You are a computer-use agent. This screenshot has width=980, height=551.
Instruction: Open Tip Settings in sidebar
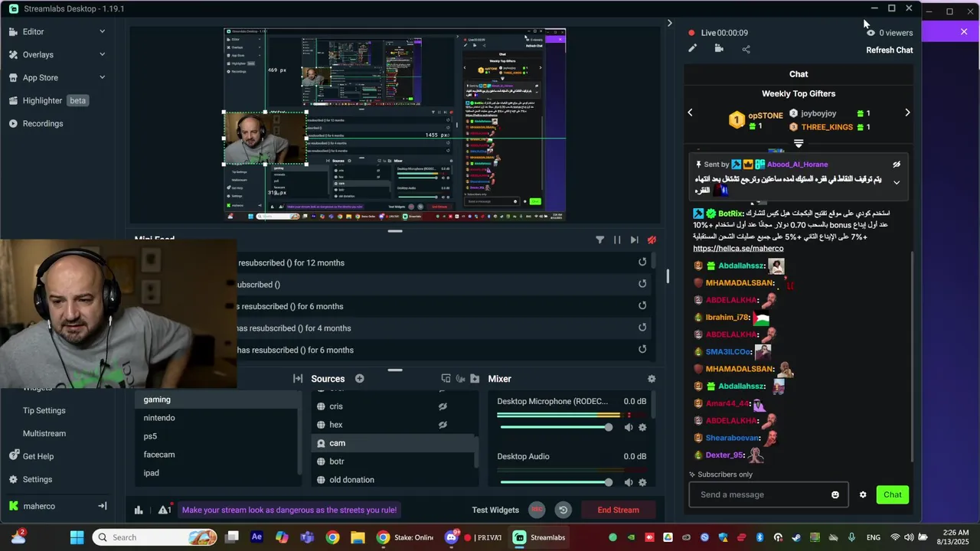(x=44, y=410)
